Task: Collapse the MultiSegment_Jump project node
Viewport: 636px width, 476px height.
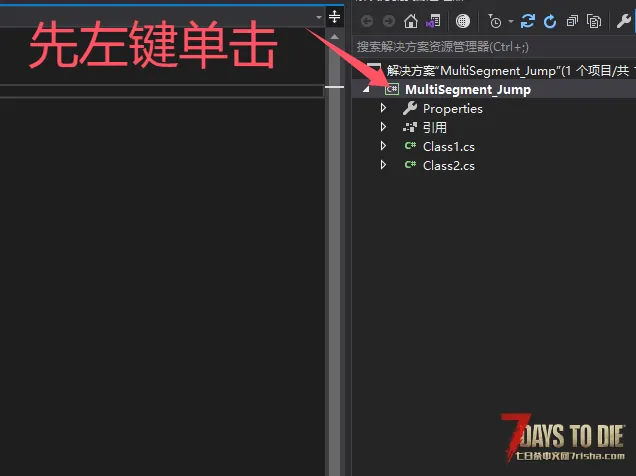Action: coord(366,90)
